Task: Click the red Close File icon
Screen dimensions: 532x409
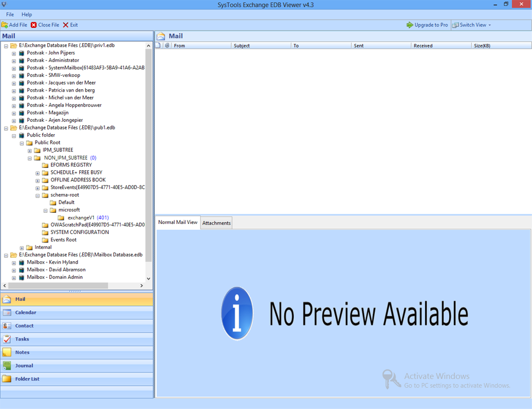Action: coord(34,25)
